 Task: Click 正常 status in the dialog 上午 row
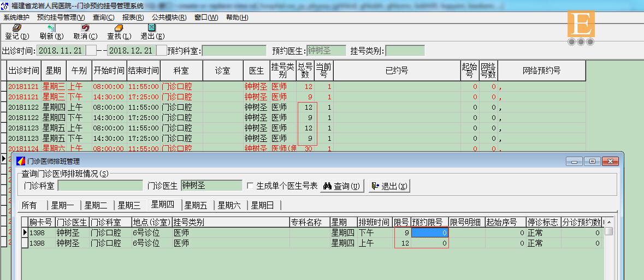[x=535, y=243]
